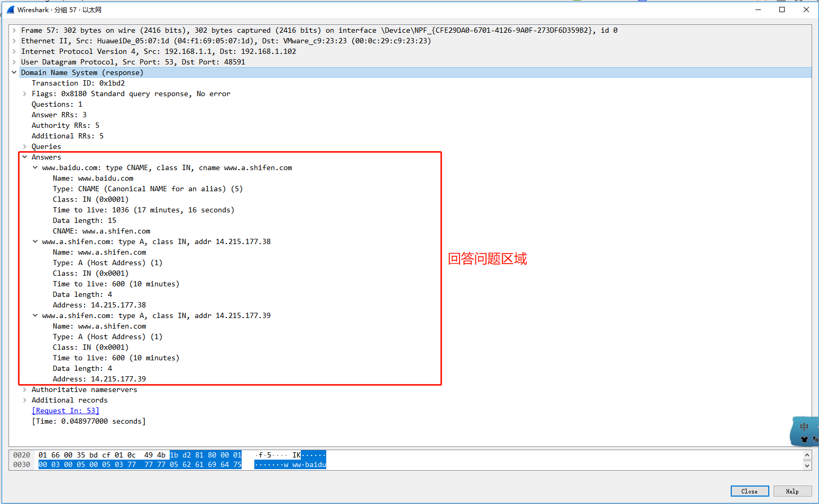Select Data length: 15 row

click(x=85, y=220)
